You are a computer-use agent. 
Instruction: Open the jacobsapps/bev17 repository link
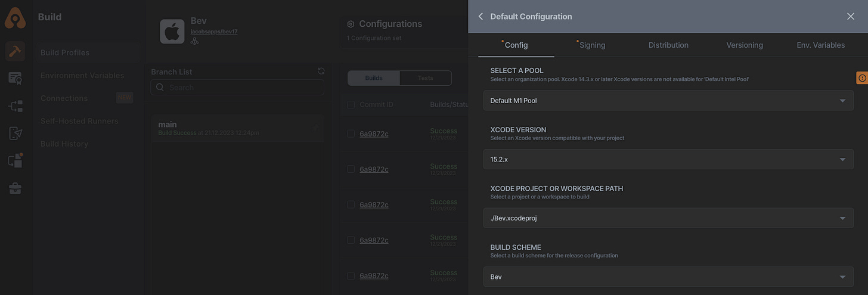(214, 31)
